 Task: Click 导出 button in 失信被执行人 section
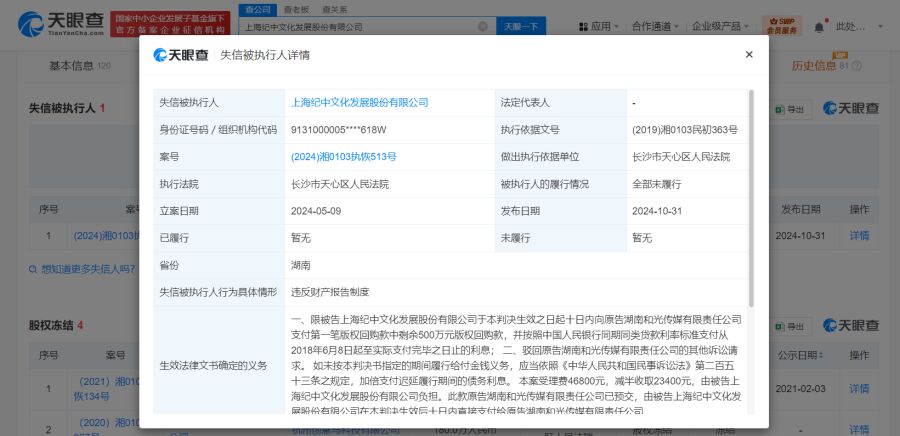click(x=790, y=108)
